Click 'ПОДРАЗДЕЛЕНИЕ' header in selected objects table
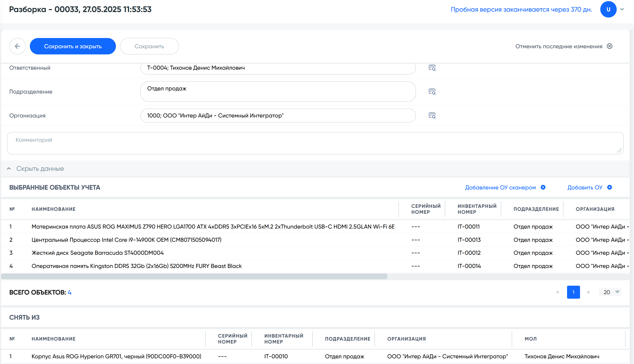This screenshot has width=634, height=364. click(536, 209)
